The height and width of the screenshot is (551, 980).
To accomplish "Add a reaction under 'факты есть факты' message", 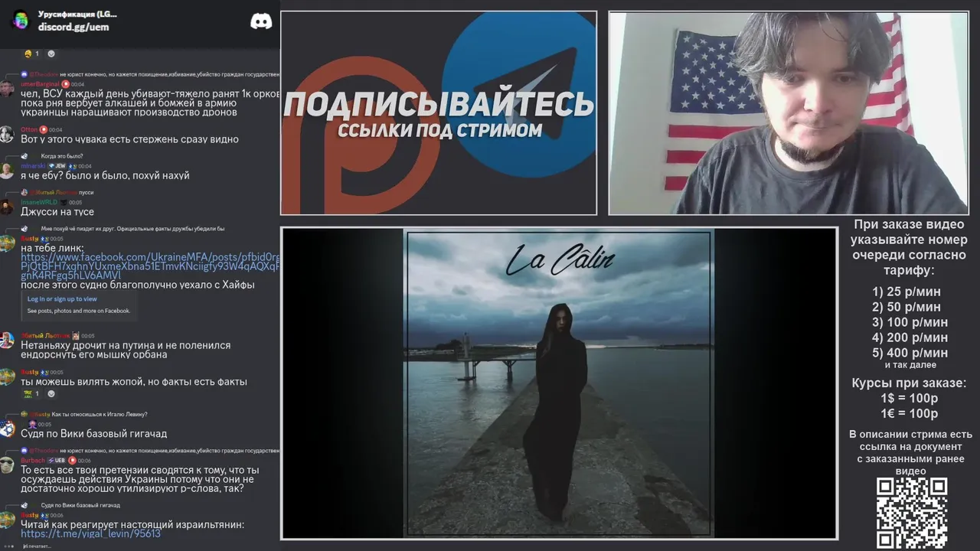I will 51,393.
